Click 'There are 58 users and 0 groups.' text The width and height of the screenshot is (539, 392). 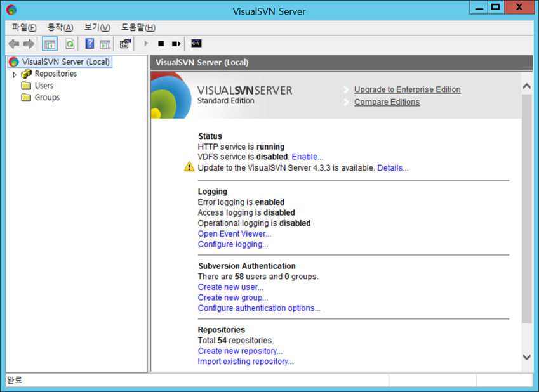(258, 277)
